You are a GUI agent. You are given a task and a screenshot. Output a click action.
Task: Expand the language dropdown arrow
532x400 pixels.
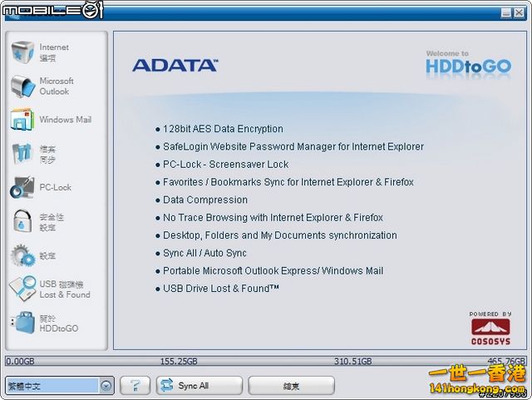106,386
